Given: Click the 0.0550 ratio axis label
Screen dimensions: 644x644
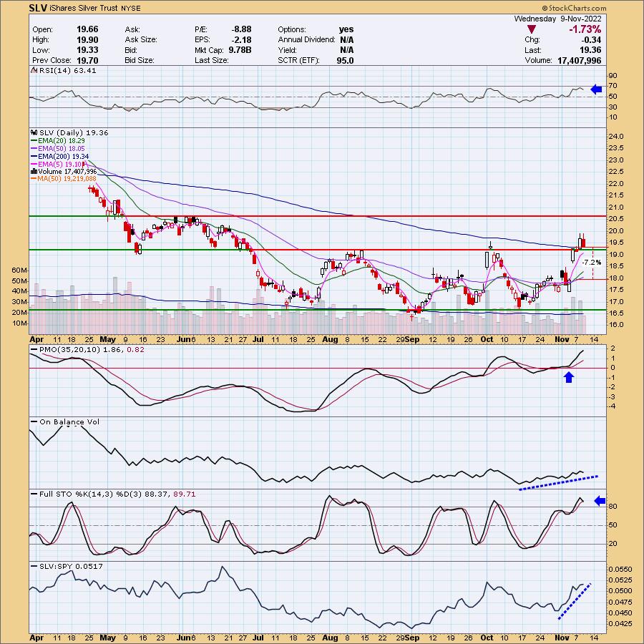Looking at the screenshot, I should pyautogui.click(x=620, y=570).
